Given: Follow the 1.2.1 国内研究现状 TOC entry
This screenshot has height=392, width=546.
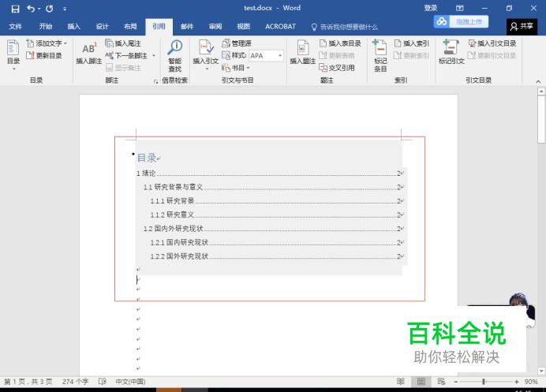Looking at the screenshot, I should [x=277, y=242].
